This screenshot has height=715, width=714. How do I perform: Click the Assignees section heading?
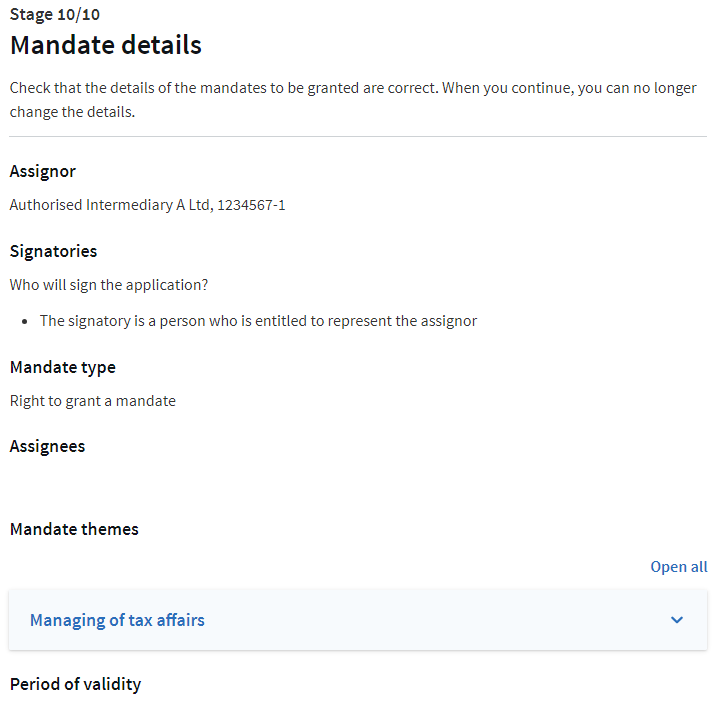(x=47, y=446)
